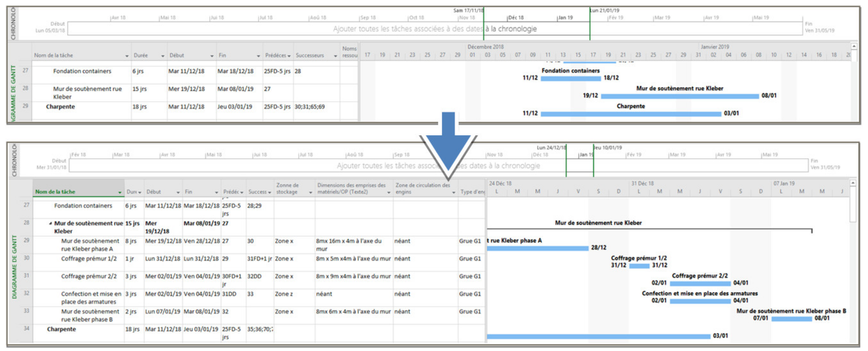Open the 'Nom de la tâche' filter dropdown in top table
This screenshot has height=351, width=868.
click(x=127, y=56)
